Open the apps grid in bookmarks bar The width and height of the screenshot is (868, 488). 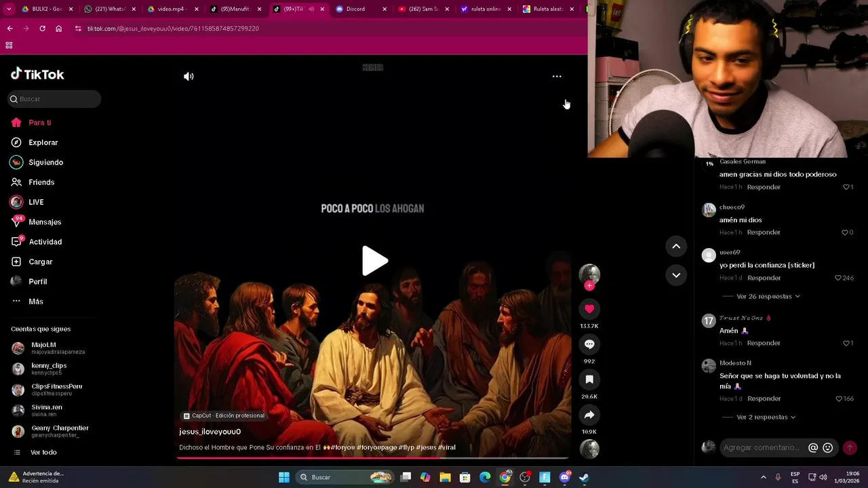(x=9, y=45)
